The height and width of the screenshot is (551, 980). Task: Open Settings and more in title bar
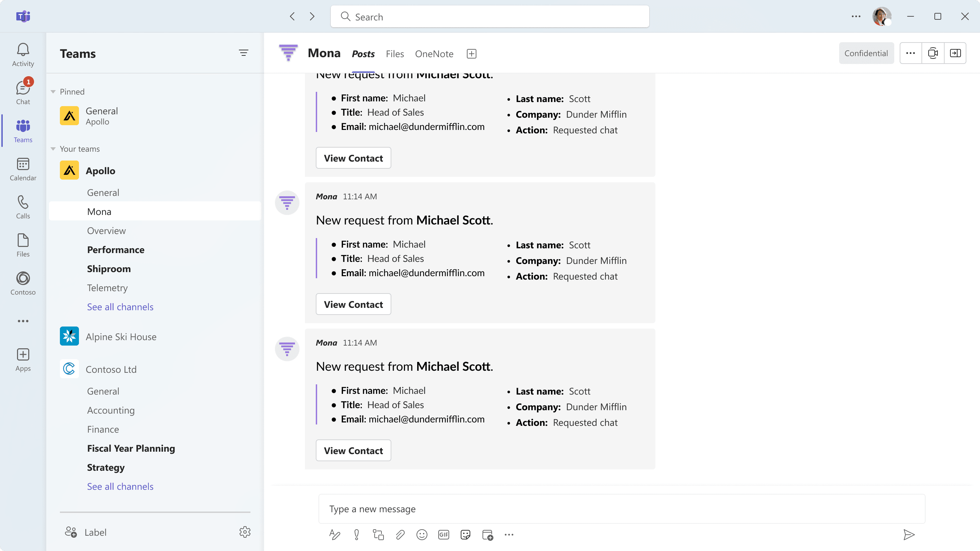click(x=856, y=16)
